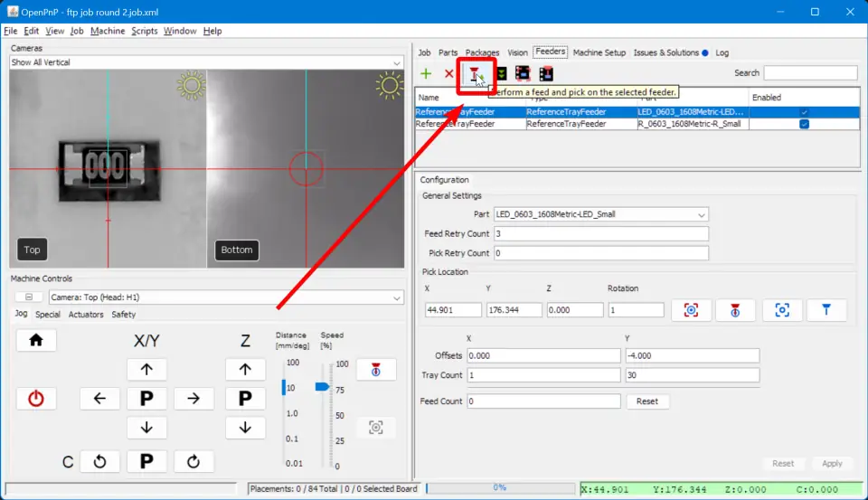Open the Machine menu
Screen dimensions: 868x500
(108, 31)
